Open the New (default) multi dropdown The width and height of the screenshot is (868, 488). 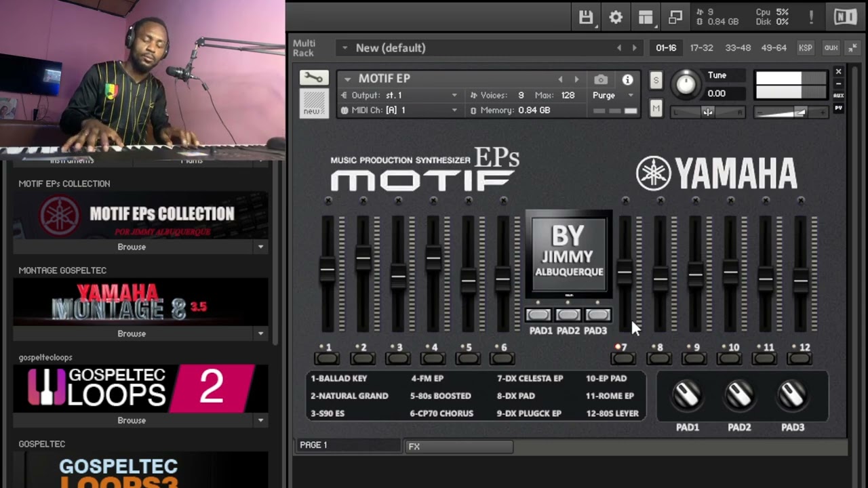344,48
